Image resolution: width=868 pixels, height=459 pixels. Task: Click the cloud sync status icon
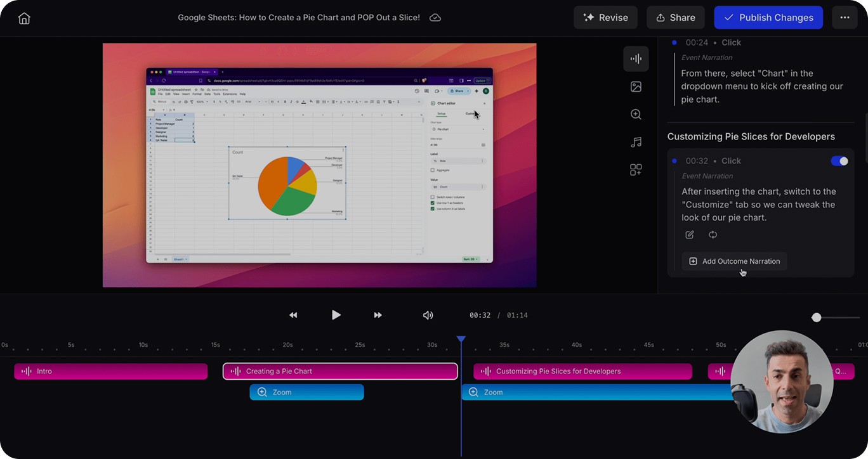point(435,18)
